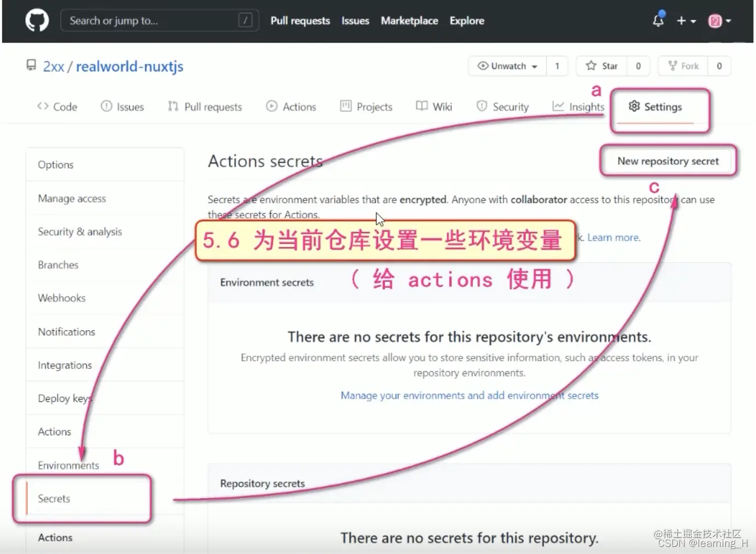Click the Insights graph icon
The width and height of the screenshot is (756, 554).
[x=558, y=106]
